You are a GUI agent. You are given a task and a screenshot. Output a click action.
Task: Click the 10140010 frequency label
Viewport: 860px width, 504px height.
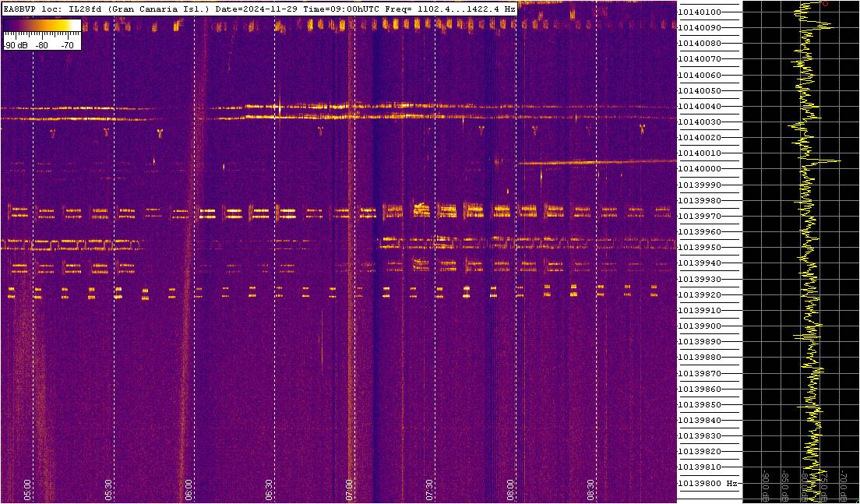pyautogui.click(x=700, y=153)
